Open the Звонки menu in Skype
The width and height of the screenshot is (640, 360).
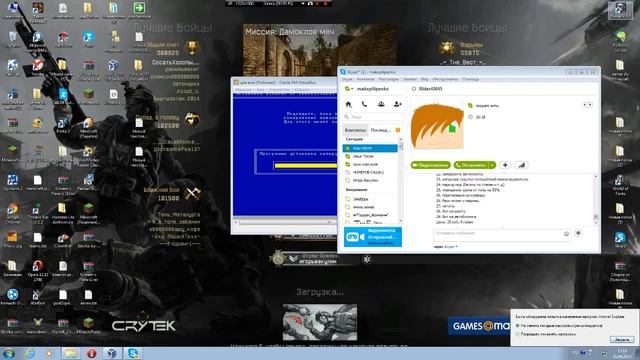click(x=410, y=79)
